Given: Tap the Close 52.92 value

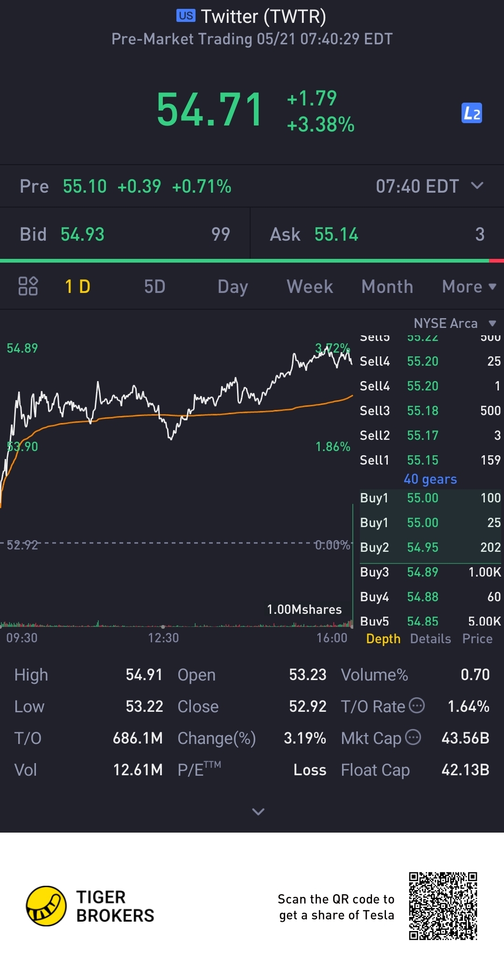Looking at the screenshot, I should pos(308,706).
